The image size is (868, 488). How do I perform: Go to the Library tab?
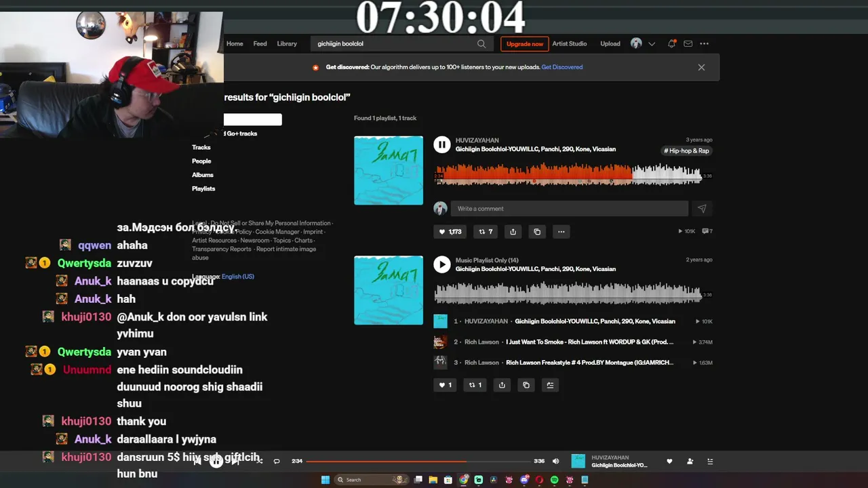287,44
